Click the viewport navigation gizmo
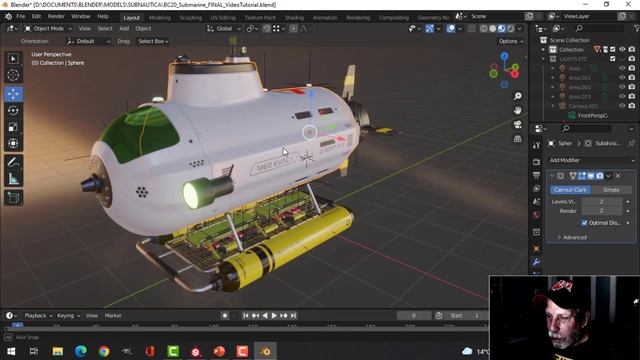The image size is (640, 360). tap(504, 70)
